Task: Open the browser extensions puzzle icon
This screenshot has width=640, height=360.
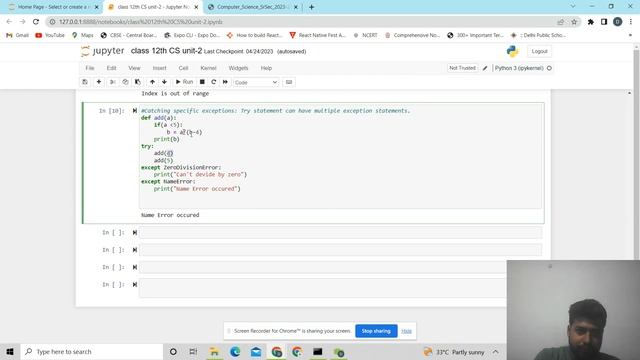Action: pos(591,22)
